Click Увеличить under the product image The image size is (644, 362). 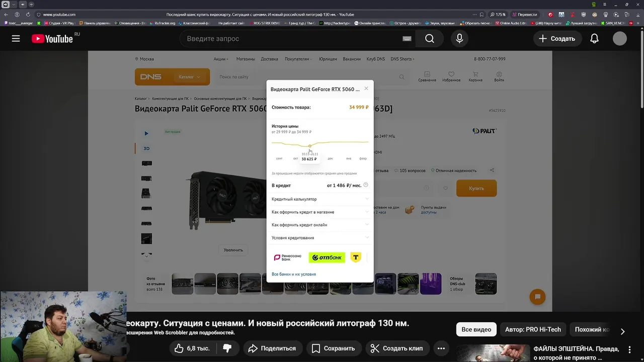click(233, 250)
